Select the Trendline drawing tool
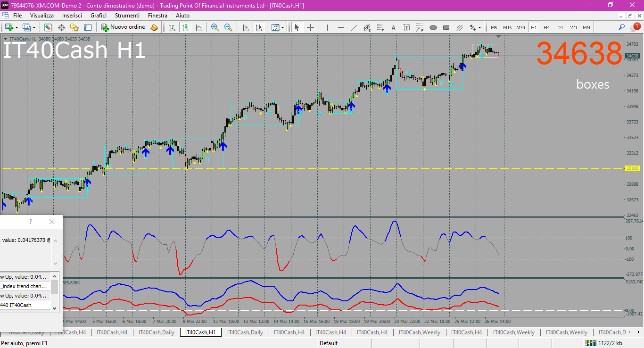The image size is (644, 348). pyautogui.click(x=354, y=27)
